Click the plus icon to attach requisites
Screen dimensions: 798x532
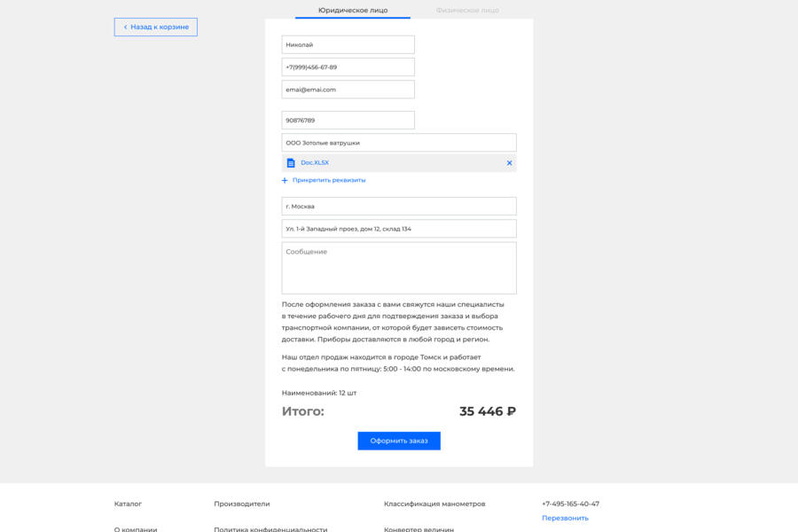[x=285, y=180]
